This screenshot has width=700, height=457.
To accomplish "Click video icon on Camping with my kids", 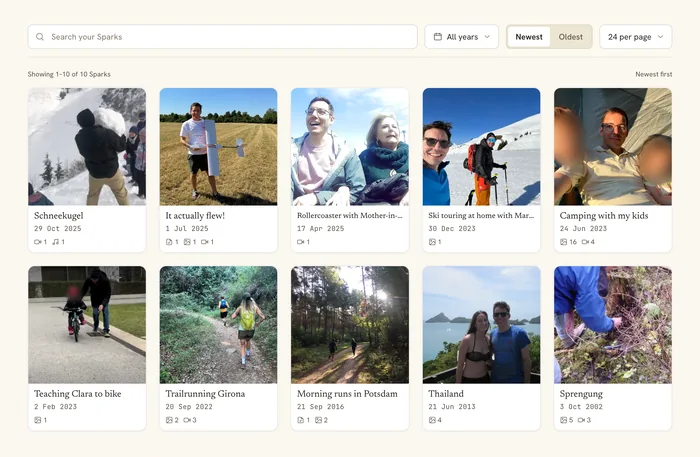I will click(x=585, y=242).
